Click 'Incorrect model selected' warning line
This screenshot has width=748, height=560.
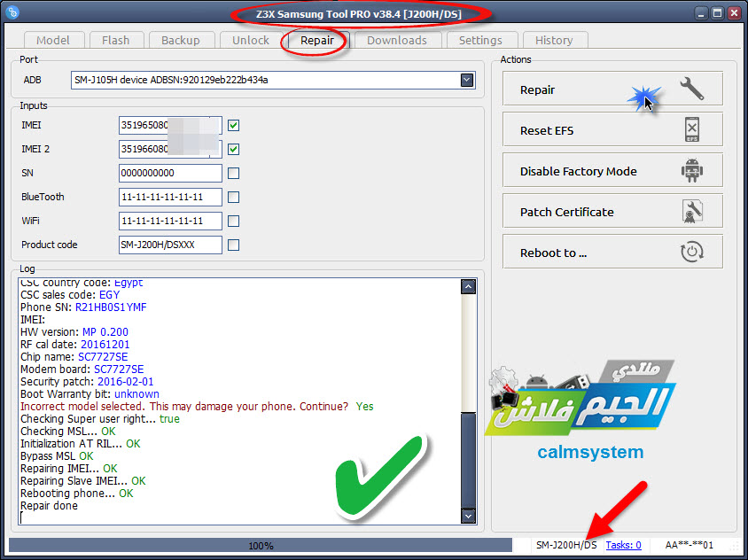197,407
